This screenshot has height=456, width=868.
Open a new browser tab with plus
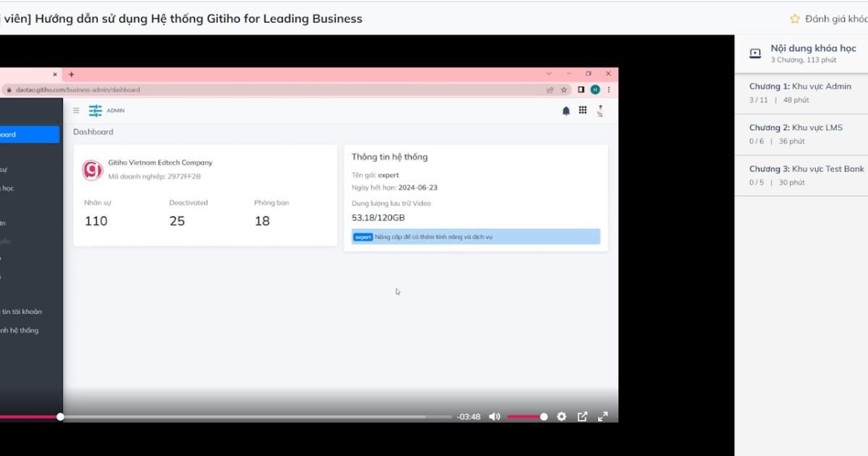click(71, 74)
